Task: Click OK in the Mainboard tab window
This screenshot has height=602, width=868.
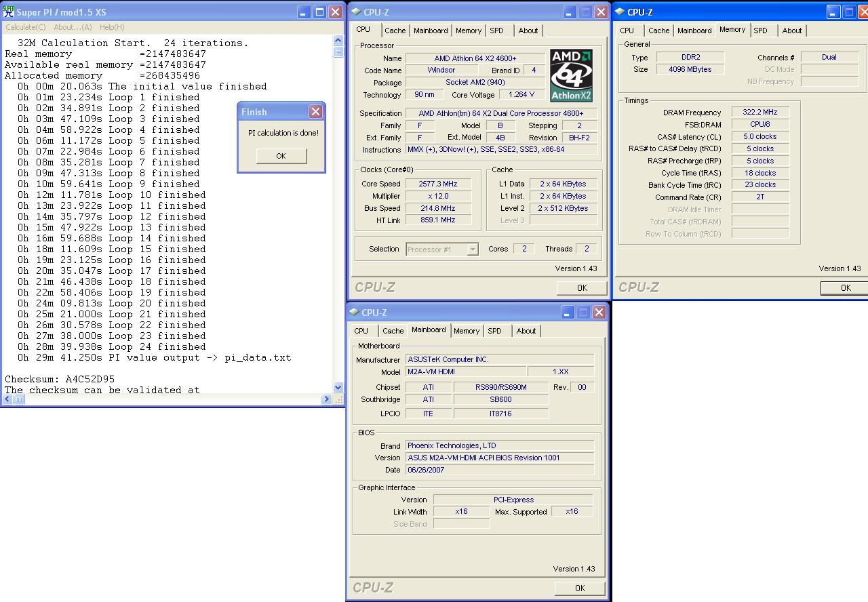Action: coord(580,588)
